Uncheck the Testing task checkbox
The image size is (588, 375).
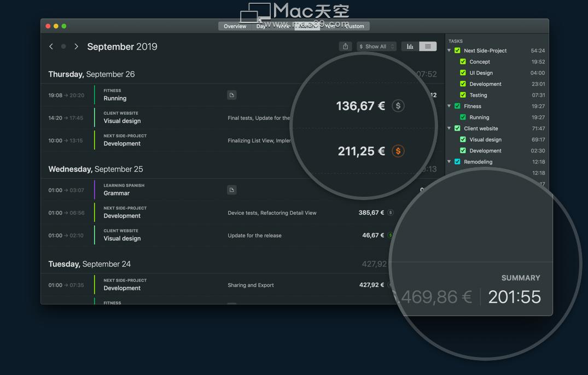pyautogui.click(x=463, y=95)
